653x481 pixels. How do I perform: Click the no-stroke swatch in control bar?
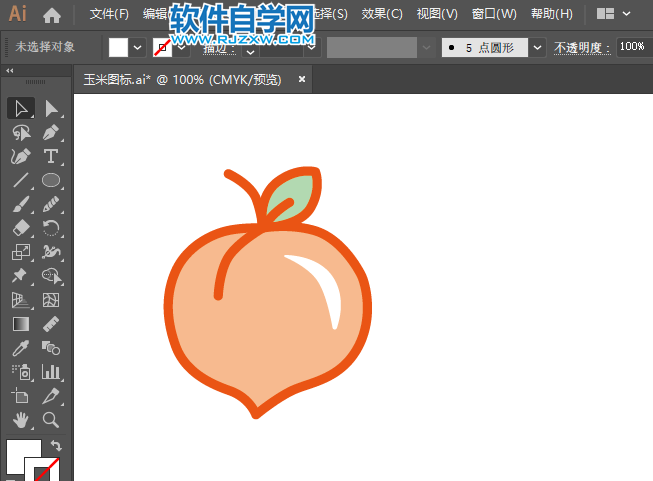click(x=162, y=47)
